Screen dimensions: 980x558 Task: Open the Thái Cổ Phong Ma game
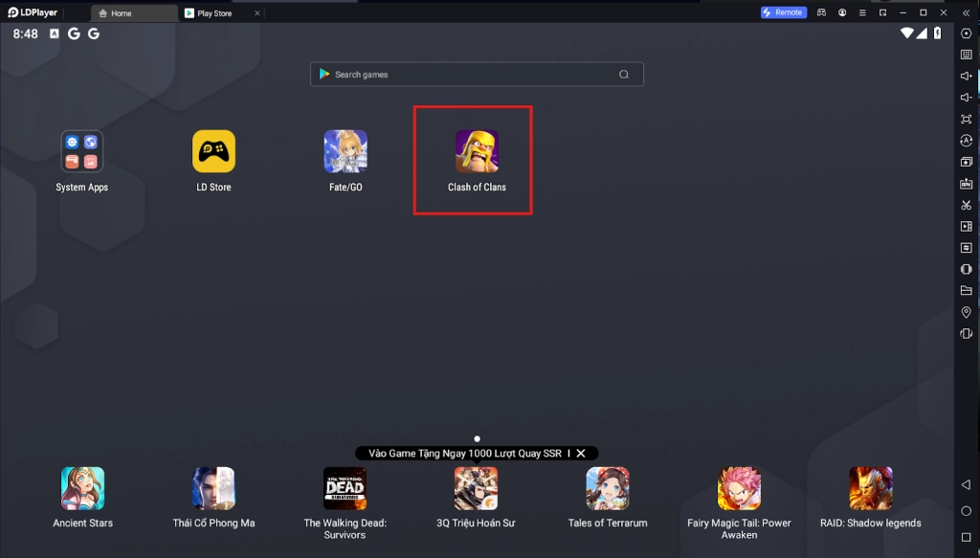coord(213,488)
